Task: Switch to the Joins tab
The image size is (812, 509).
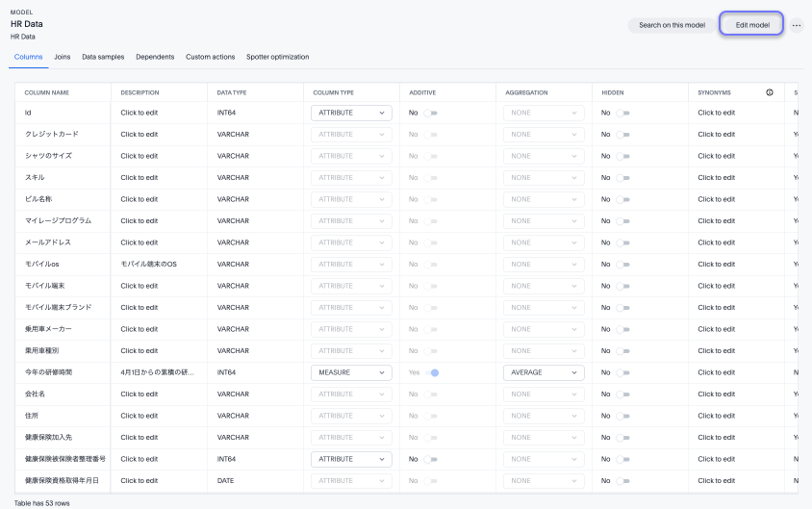Action: (x=62, y=57)
